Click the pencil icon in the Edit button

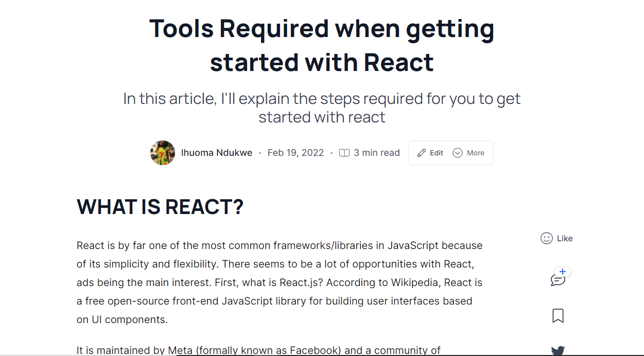(x=422, y=153)
